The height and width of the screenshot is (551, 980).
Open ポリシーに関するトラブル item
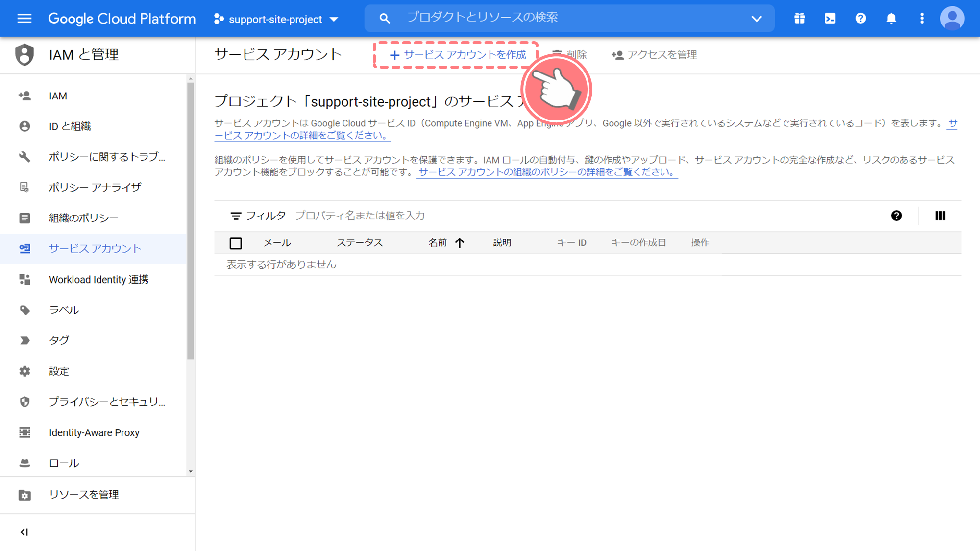click(x=93, y=157)
